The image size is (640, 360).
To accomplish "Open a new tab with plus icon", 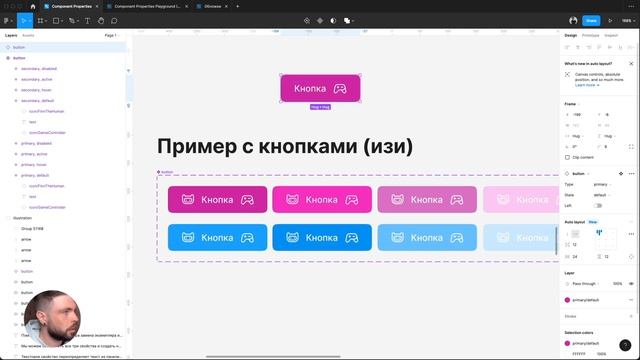I will (x=238, y=7).
